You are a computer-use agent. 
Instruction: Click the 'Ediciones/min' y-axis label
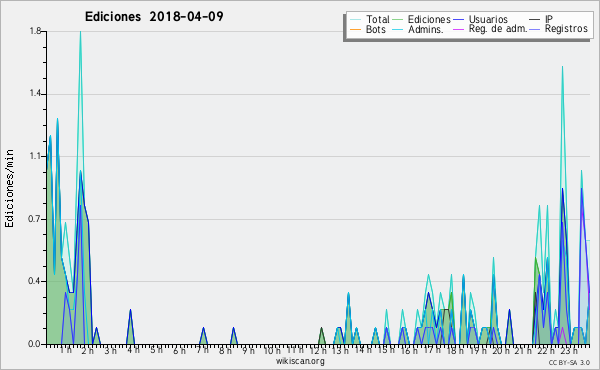coord(9,188)
